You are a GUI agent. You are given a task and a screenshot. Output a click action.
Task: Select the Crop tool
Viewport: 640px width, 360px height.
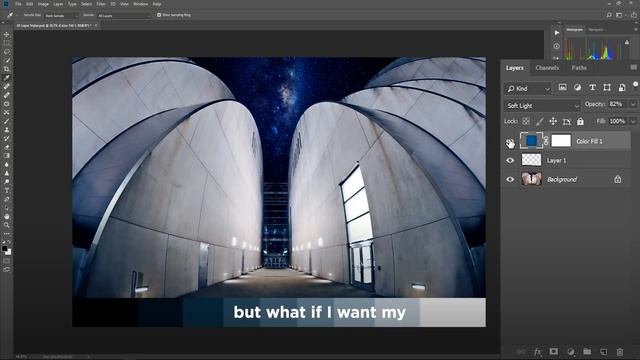pyautogui.click(x=7, y=69)
